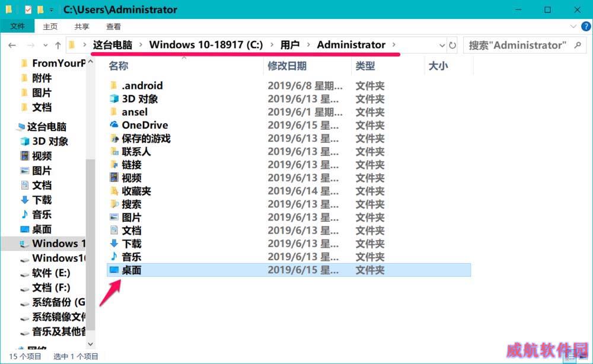Sort by 大小 column header
The width and height of the screenshot is (593, 364).
(438, 66)
